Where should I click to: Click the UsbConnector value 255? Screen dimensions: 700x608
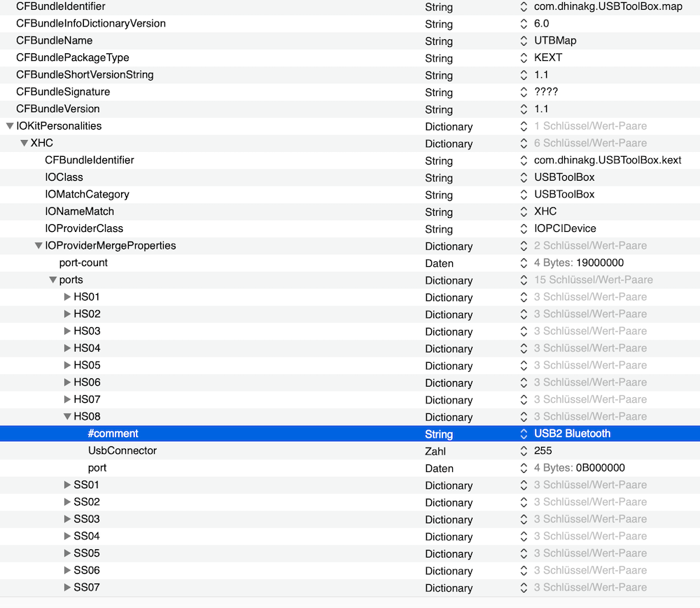click(544, 451)
